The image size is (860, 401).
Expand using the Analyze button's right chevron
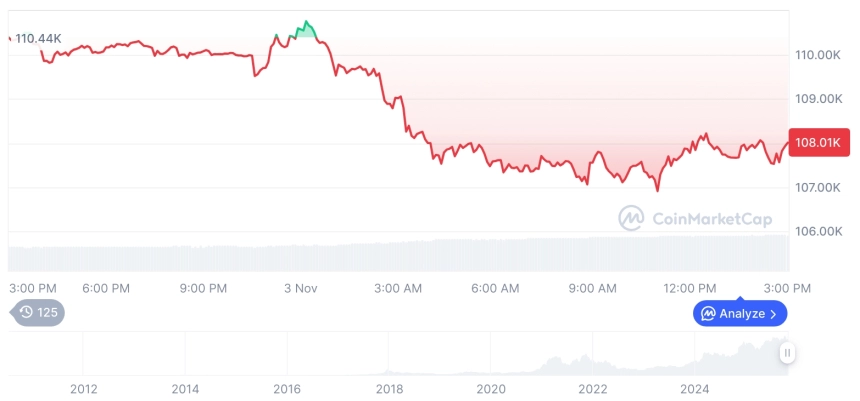774,314
